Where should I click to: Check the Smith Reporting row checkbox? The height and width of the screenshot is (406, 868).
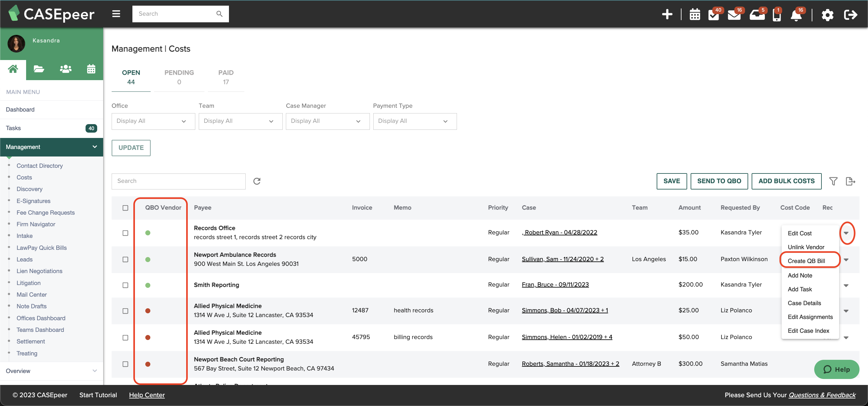[x=125, y=285]
